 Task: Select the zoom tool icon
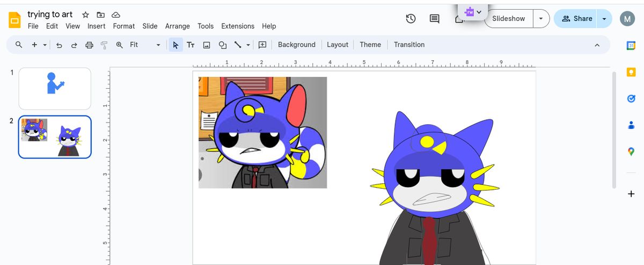(119, 45)
